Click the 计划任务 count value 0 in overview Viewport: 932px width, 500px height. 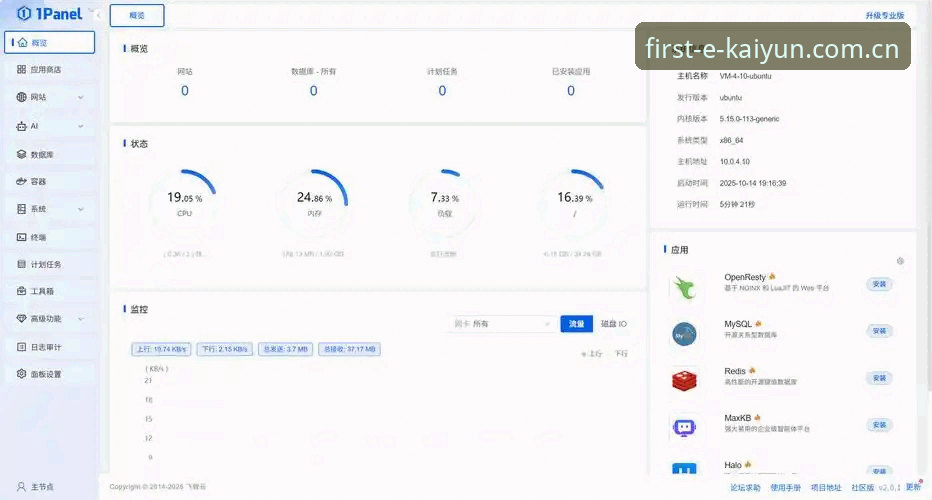pos(442,91)
